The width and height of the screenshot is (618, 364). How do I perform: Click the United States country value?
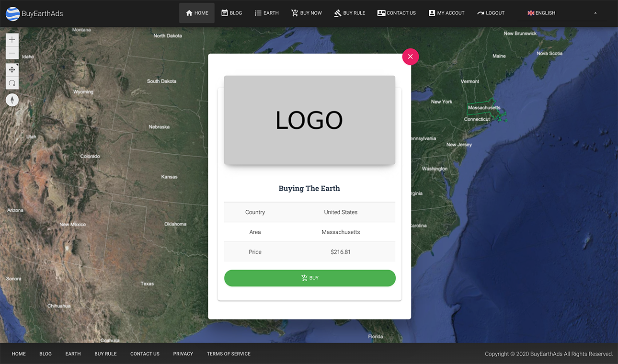coord(341,212)
